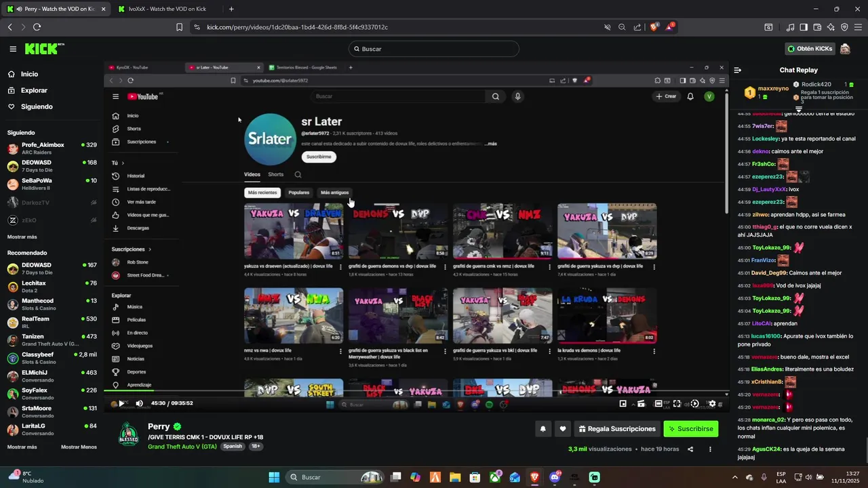Screen dimensions: 868x488
Task: Click the Spanish language tag
Action: pos(233,447)
